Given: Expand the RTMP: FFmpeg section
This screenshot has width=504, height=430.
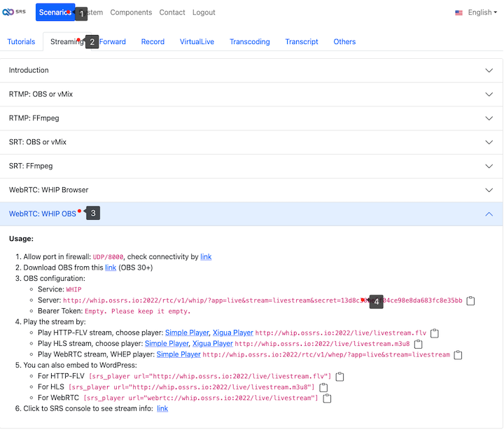Looking at the screenshot, I should pyautogui.click(x=251, y=118).
